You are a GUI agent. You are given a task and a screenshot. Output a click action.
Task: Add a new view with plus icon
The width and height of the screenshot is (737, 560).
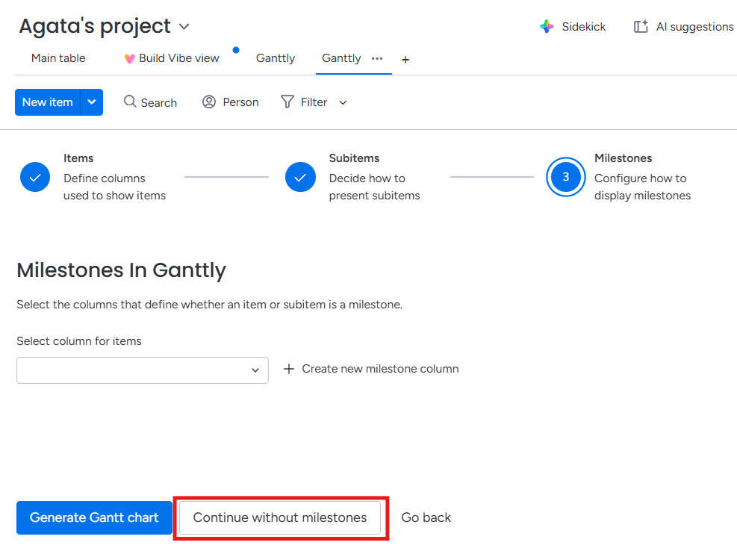pos(405,60)
